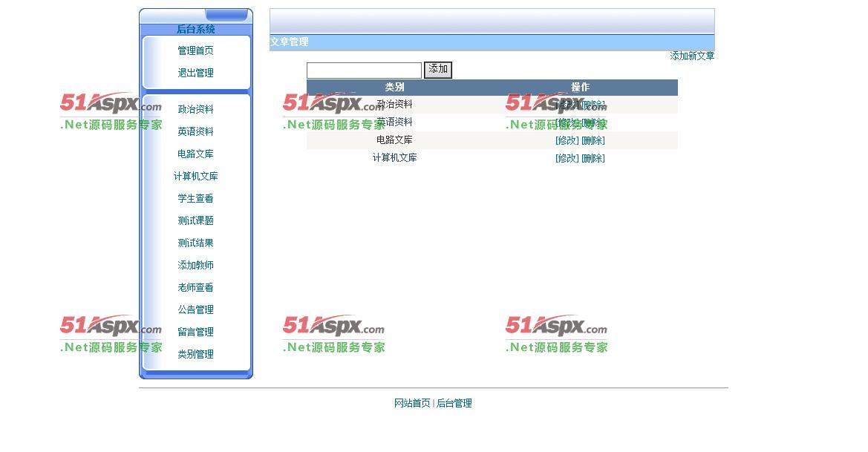Open 留言管理 page
This screenshot has width=868, height=452.
pos(195,332)
